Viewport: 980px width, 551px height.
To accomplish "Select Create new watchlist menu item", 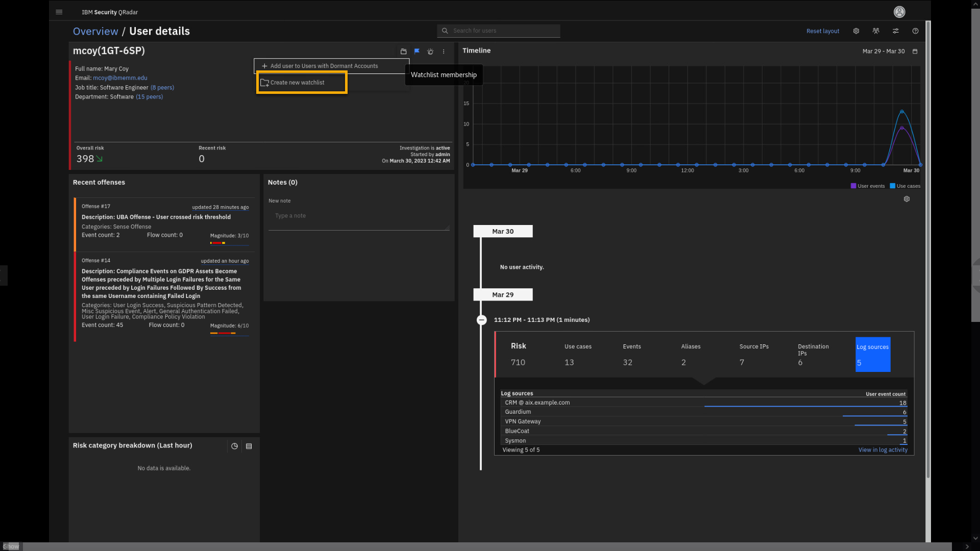I will pyautogui.click(x=297, y=82).
